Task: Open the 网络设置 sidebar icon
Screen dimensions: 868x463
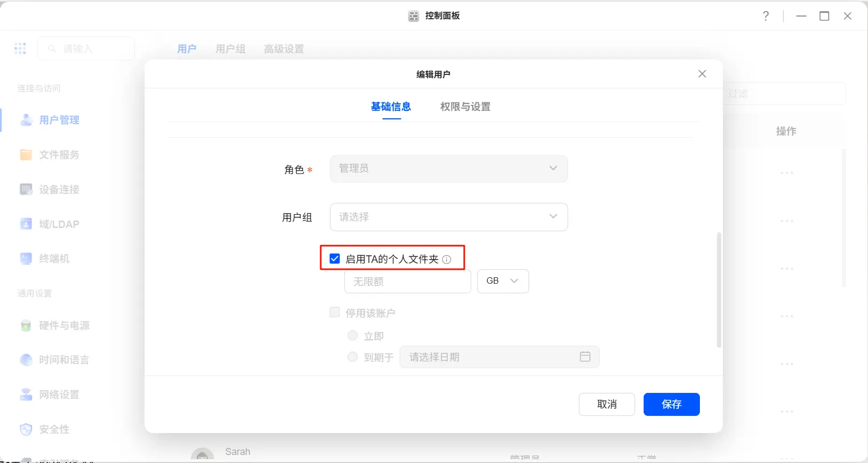Action: (26, 394)
